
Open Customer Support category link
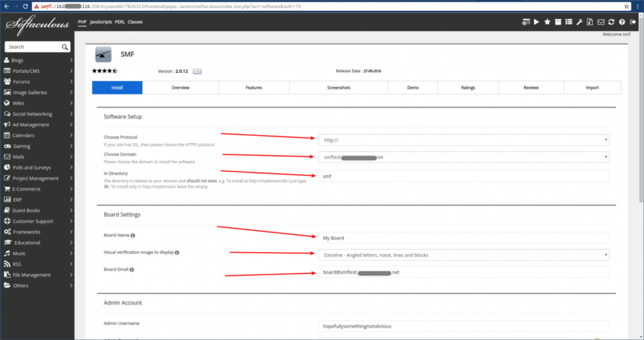click(33, 221)
